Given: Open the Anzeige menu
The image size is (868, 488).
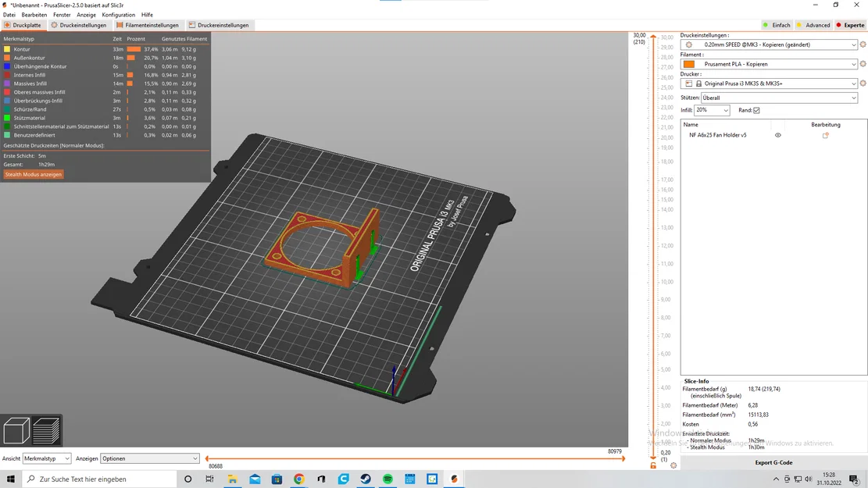Looking at the screenshot, I should click(x=87, y=15).
